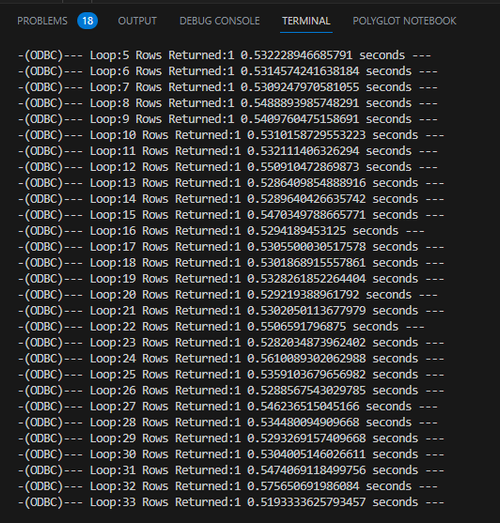500x523 pixels.
Task: Click terminal line for Loop:14
Action: (231, 199)
